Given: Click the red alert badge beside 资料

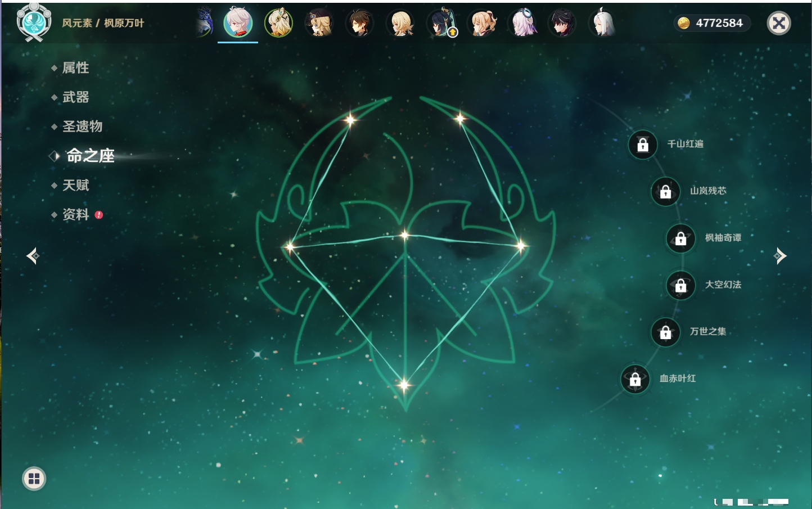Looking at the screenshot, I should (x=99, y=215).
